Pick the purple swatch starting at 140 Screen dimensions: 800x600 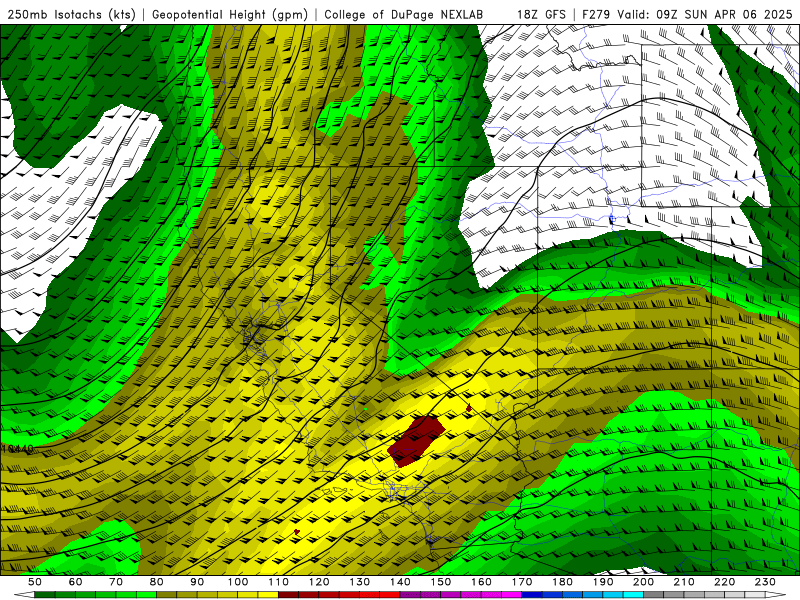pos(411,595)
